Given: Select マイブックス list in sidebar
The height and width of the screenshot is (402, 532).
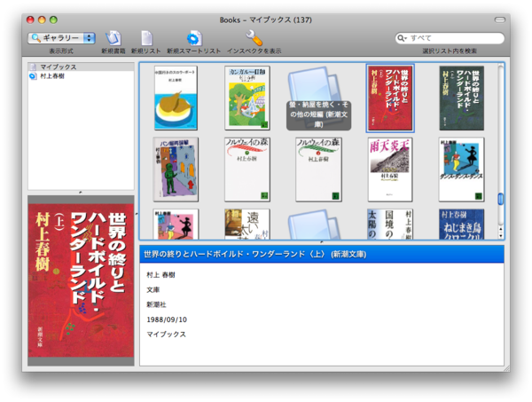Looking at the screenshot, I should click(81, 67).
